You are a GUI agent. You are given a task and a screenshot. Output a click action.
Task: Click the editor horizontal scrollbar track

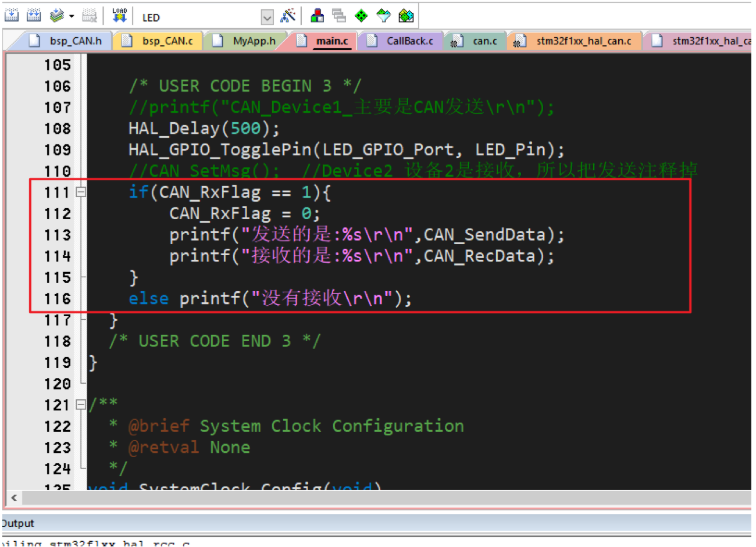pos(387,498)
